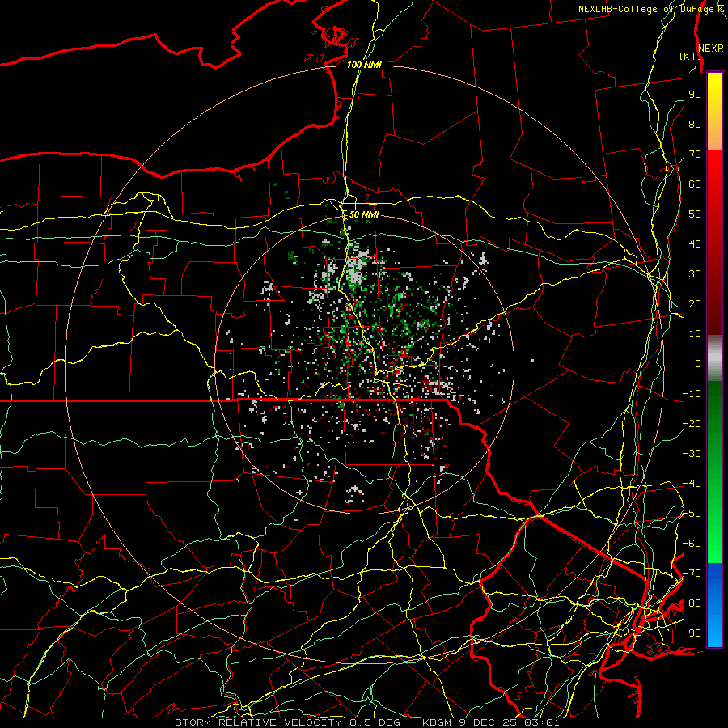
Task: Click the 50 value on velocity scale
Action: pos(695,214)
